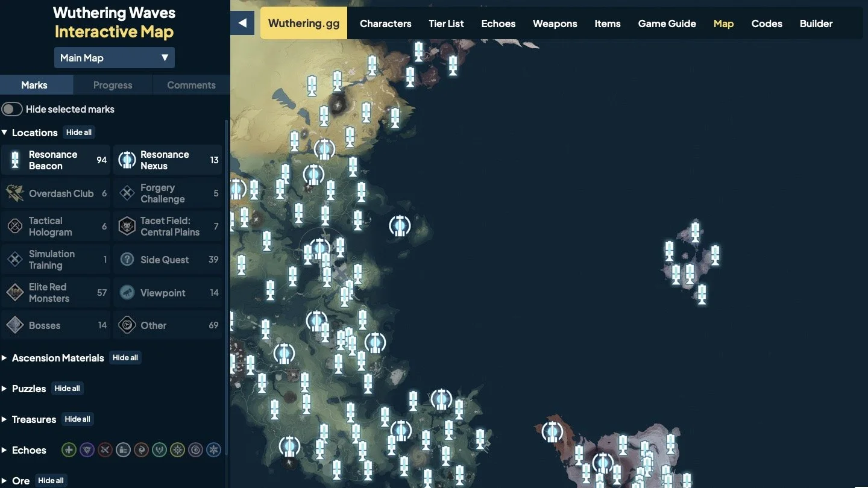The image size is (868, 488).
Task: Open the Main Map dropdown
Action: pos(115,58)
